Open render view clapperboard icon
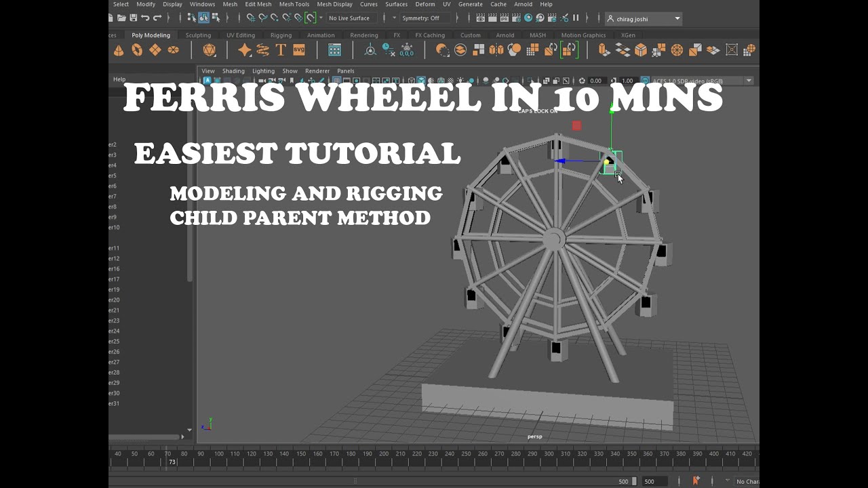 [x=482, y=18]
